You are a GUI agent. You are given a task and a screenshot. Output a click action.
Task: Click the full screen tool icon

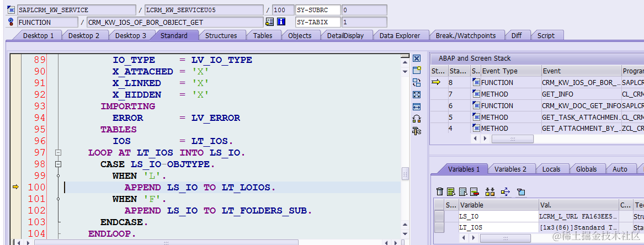[x=417, y=94]
